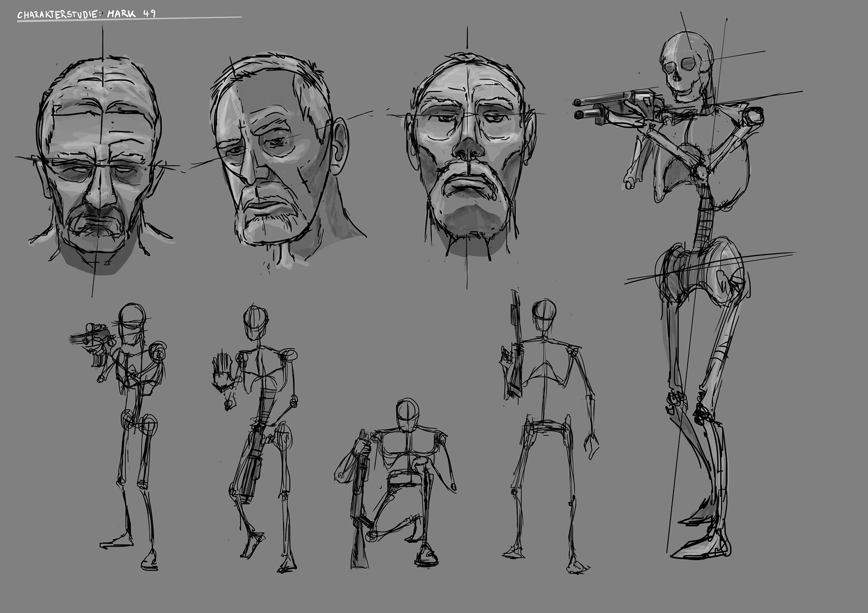Click the 'Charakterstudie: Mark 49' title text

pyautogui.click(x=86, y=14)
